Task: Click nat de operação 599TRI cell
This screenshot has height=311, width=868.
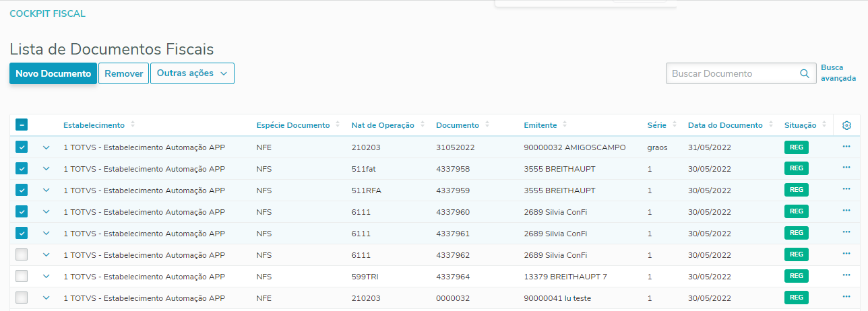Action: pos(367,277)
